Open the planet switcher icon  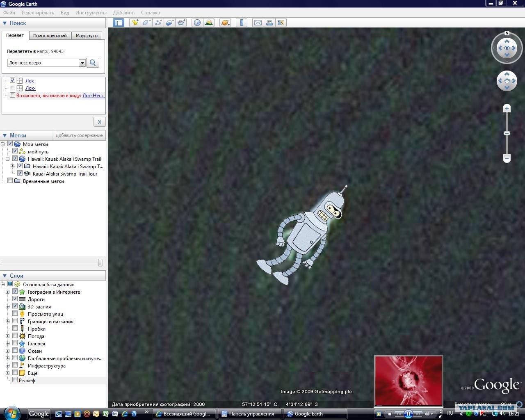225,23
